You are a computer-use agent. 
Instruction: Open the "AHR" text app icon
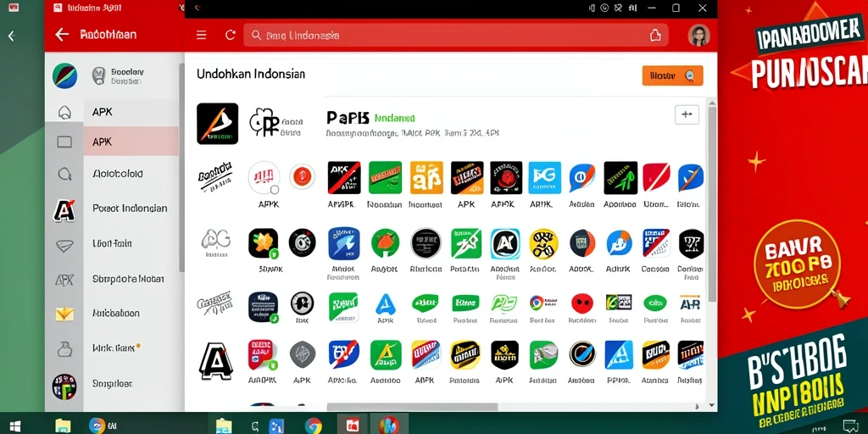tap(690, 303)
